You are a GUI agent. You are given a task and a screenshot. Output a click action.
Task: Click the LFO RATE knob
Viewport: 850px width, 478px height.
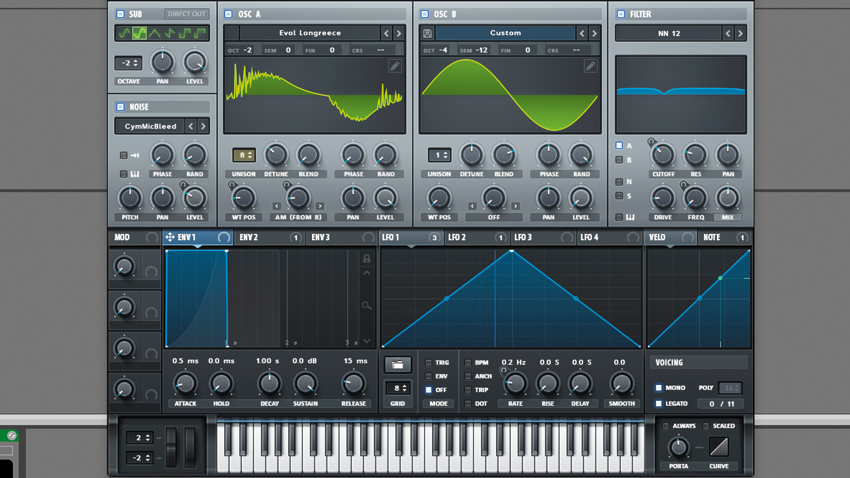click(515, 384)
